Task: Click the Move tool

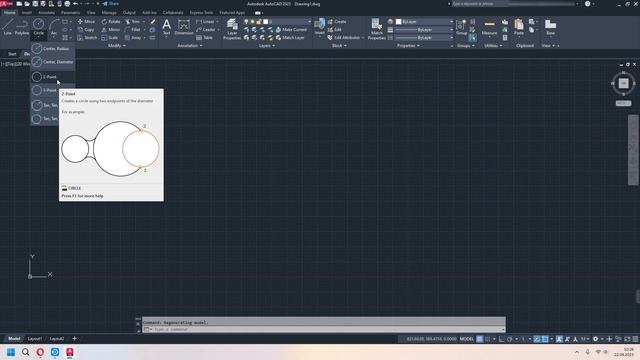Action: (86, 22)
